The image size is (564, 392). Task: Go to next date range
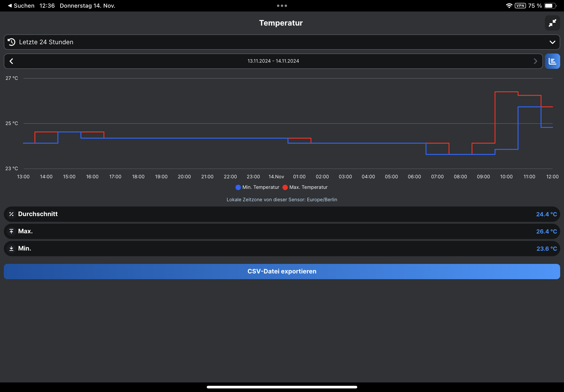(x=535, y=61)
